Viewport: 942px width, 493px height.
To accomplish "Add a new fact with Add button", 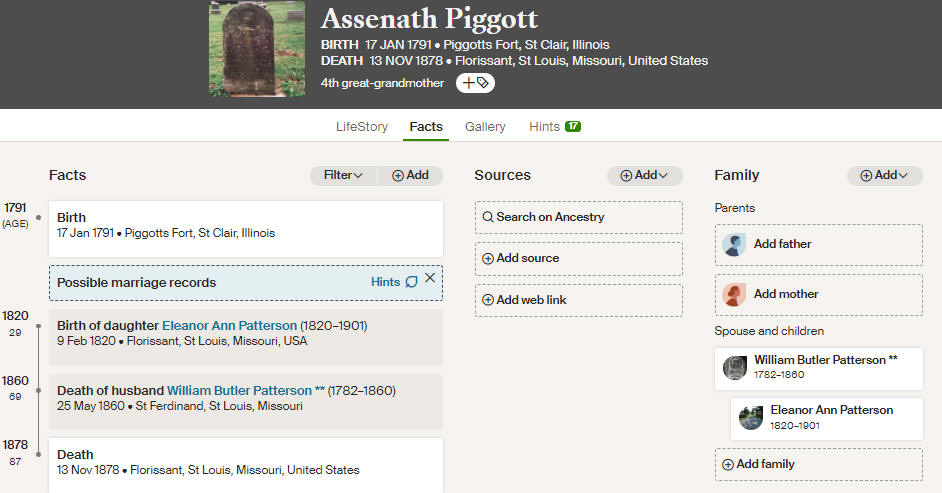I will [410, 175].
